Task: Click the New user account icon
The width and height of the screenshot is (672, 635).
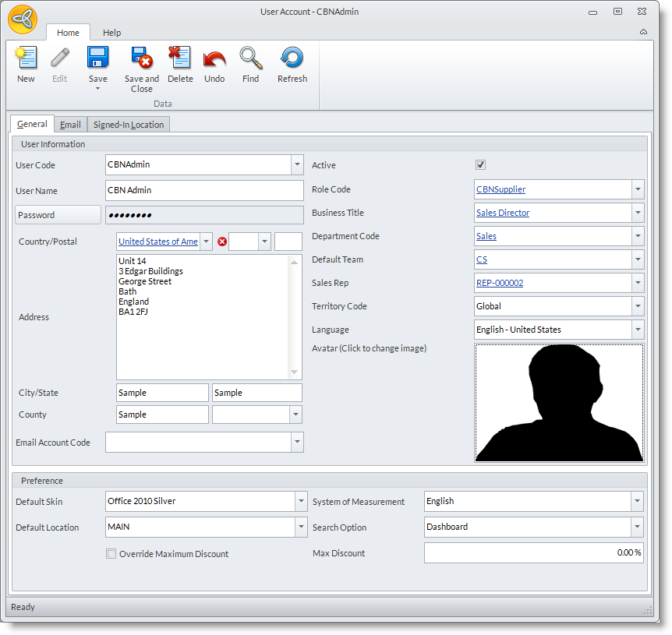Action: pos(26,59)
